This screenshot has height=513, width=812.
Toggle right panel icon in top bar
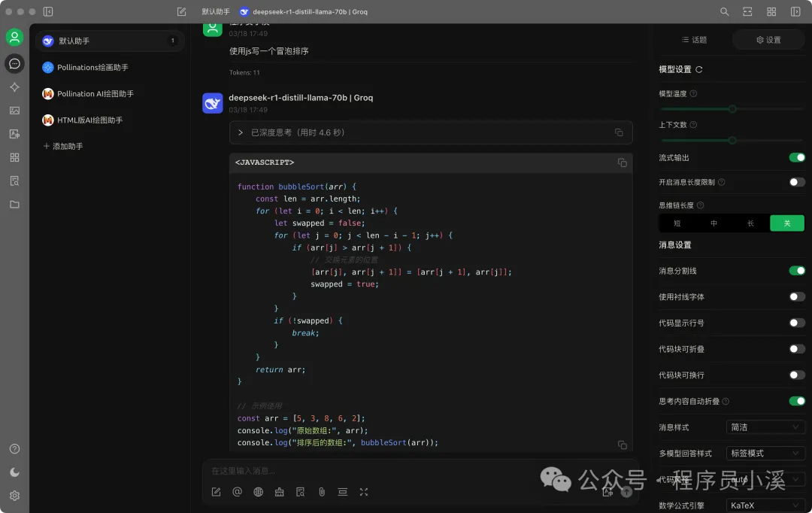point(795,11)
